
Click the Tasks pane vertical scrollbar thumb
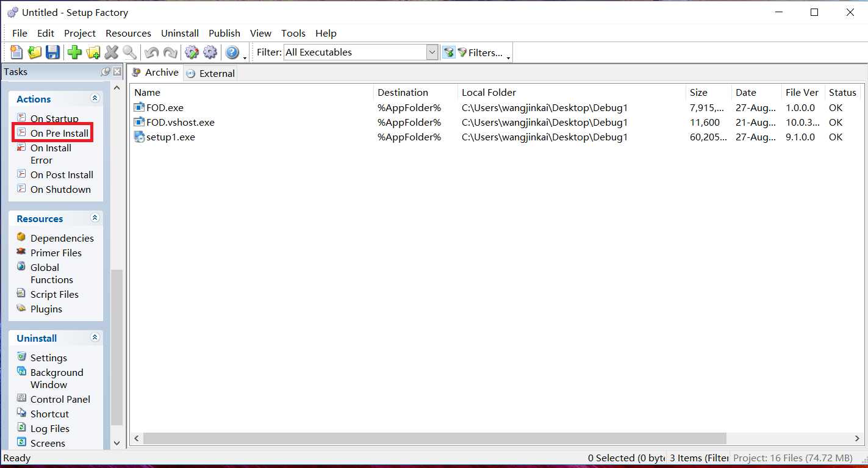coord(117,348)
